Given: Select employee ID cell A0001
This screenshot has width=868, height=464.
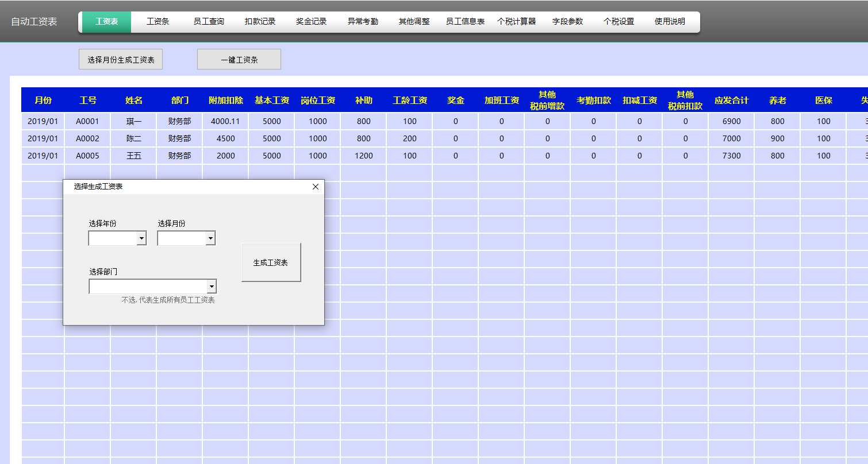Looking at the screenshot, I should (87, 121).
